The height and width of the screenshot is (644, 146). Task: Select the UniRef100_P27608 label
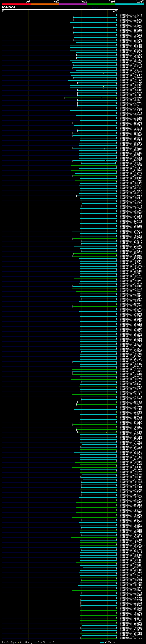[x=131, y=37]
